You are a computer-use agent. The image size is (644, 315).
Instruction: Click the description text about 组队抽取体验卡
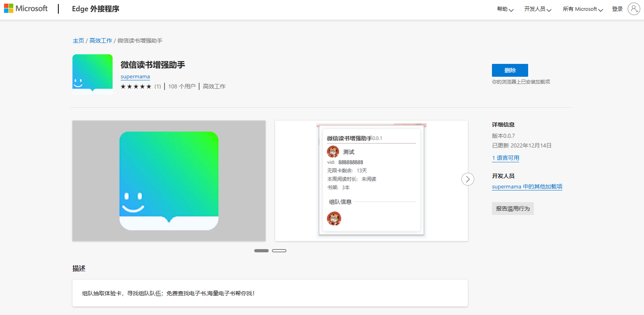[x=168, y=293]
